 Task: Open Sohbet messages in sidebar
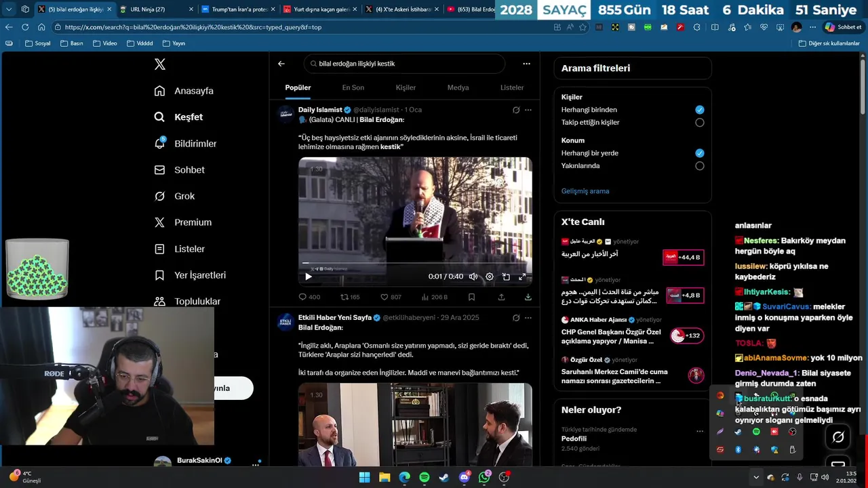179,170
